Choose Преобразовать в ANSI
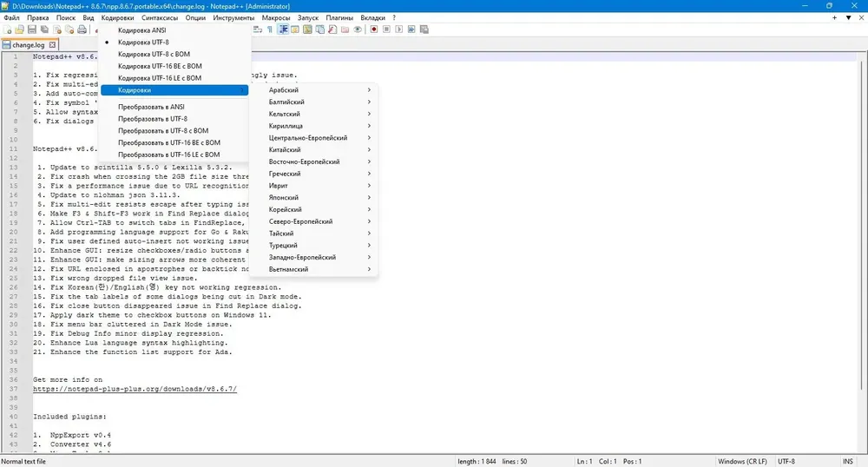The height and width of the screenshot is (467, 868). click(x=174, y=107)
